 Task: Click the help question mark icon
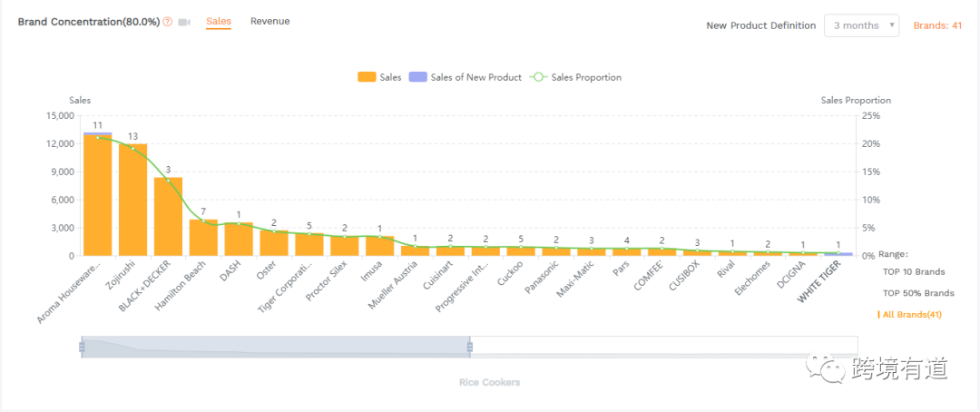tap(168, 22)
